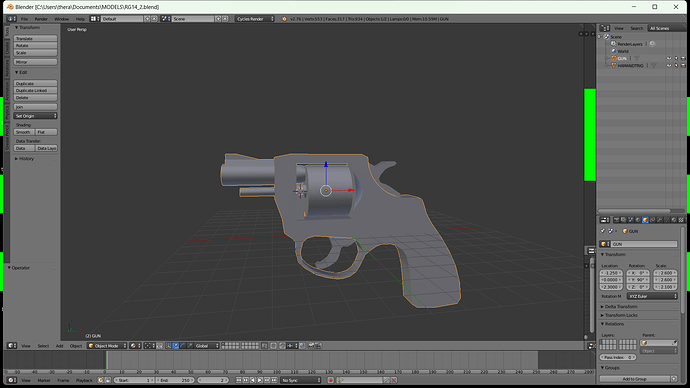Toggle renderability camera of GUN object
690x388 pixels.
(x=683, y=58)
